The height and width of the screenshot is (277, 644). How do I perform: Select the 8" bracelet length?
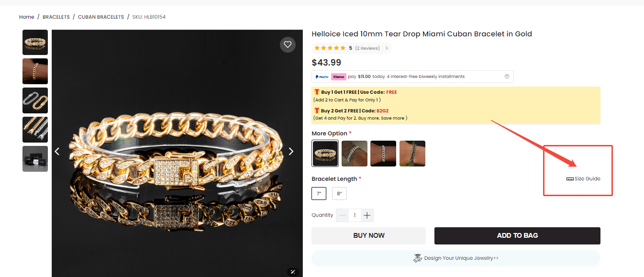click(x=339, y=193)
